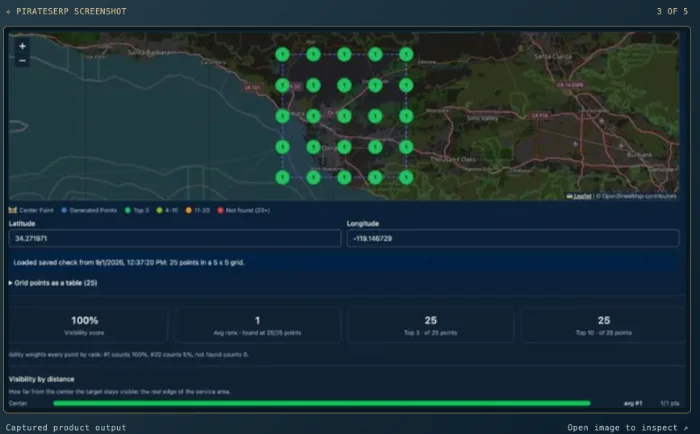Open the OpenStreetMap contributors link
This screenshot has height=434, width=700.
(638, 196)
